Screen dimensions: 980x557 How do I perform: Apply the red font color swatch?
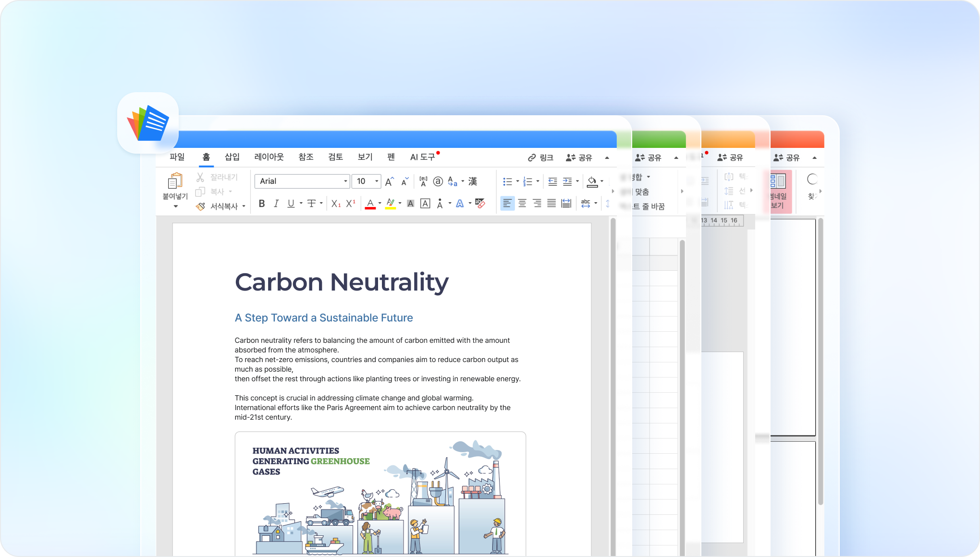(370, 204)
